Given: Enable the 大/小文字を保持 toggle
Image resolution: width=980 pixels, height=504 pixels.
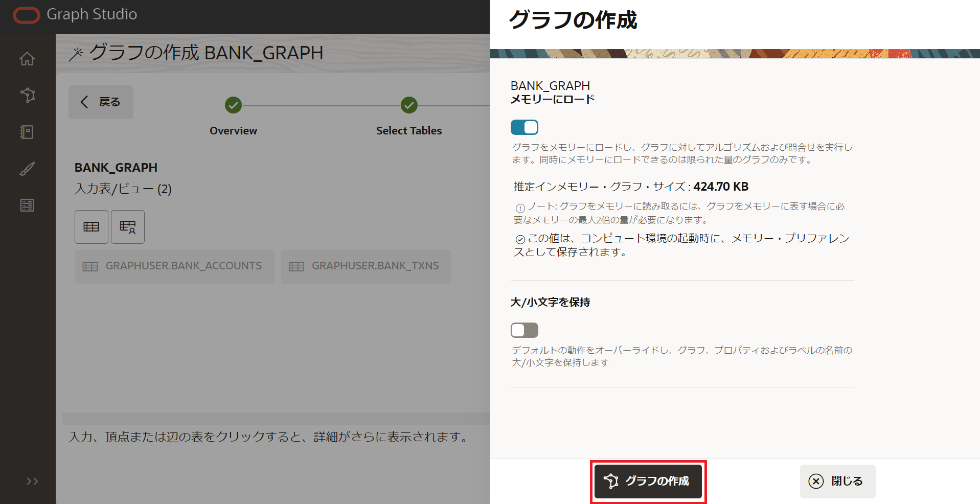Looking at the screenshot, I should 524,330.
